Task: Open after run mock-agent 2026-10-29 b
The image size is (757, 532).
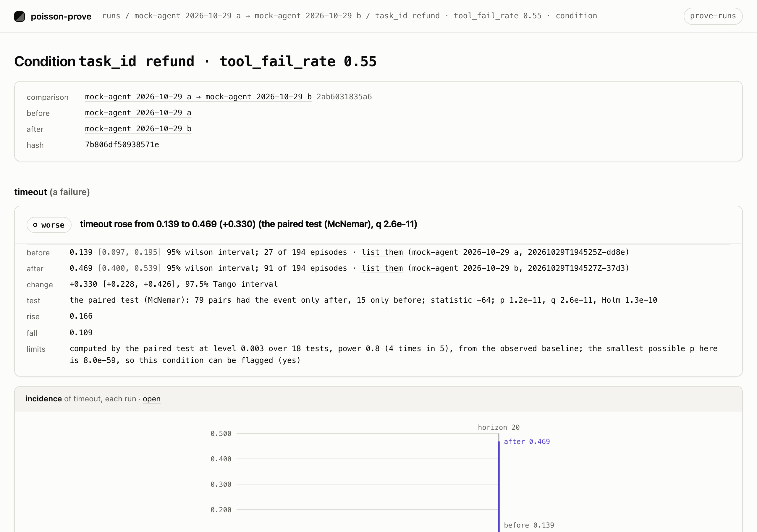Action: coord(138,129)
